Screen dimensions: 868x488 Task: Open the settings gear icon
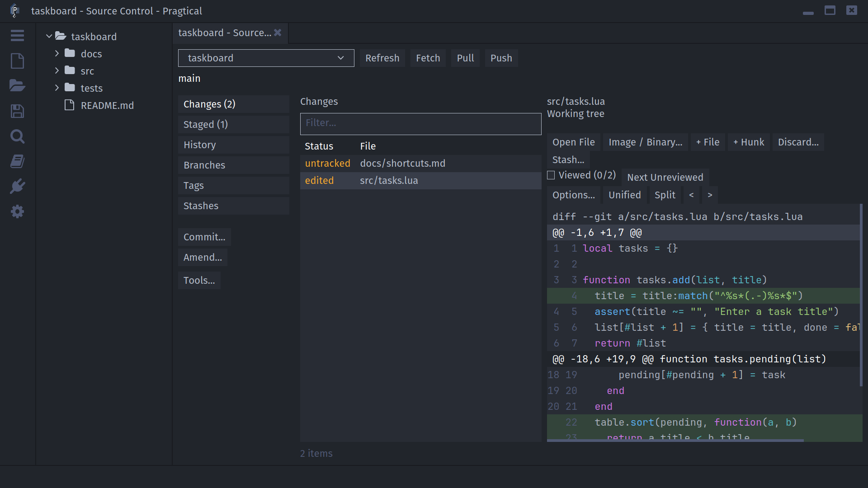tap(17, 211)
